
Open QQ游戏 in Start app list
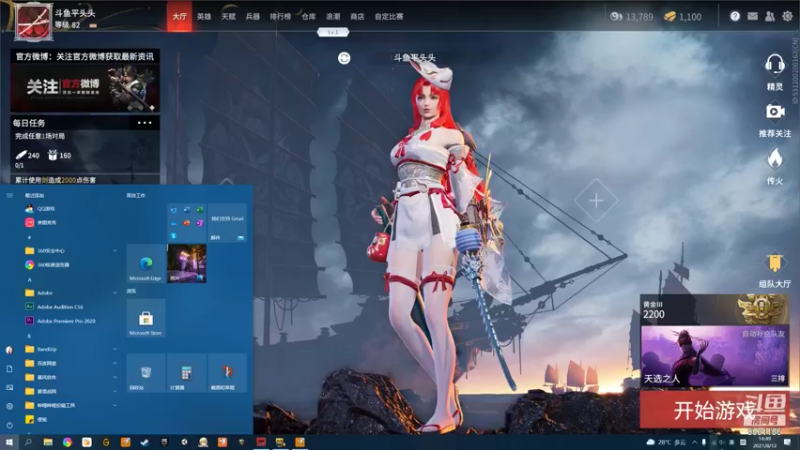tap(40, 209)
